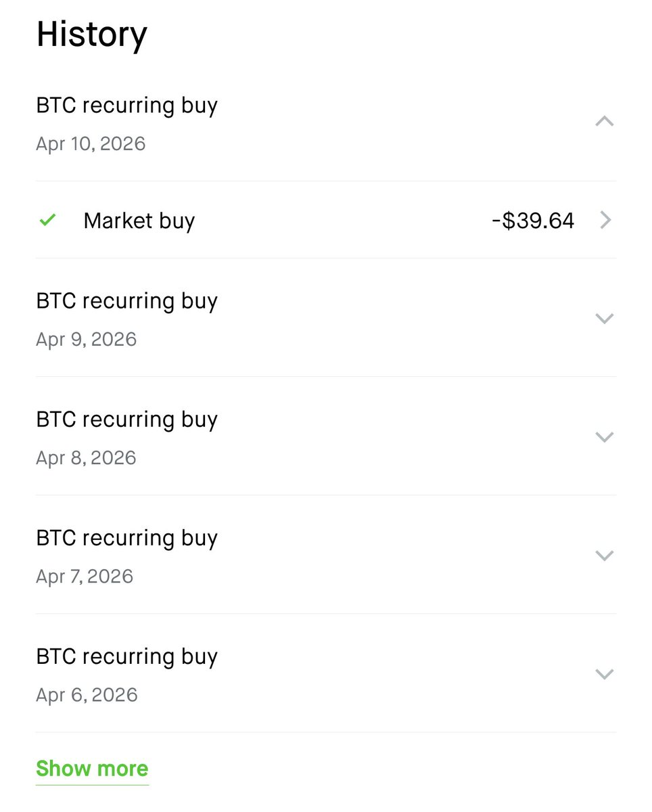The image size is (652, 812).
Task: Select the Market buy label
Action: [139, 221]
